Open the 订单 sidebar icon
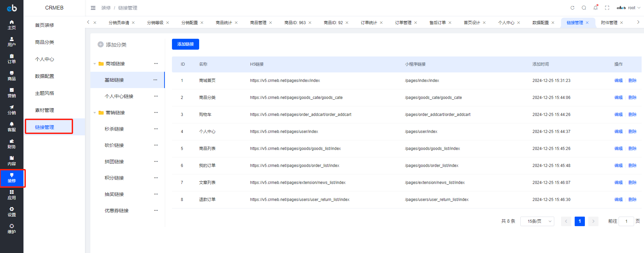The width and height of the screenshot is (644, 253). tap(12, 59)
